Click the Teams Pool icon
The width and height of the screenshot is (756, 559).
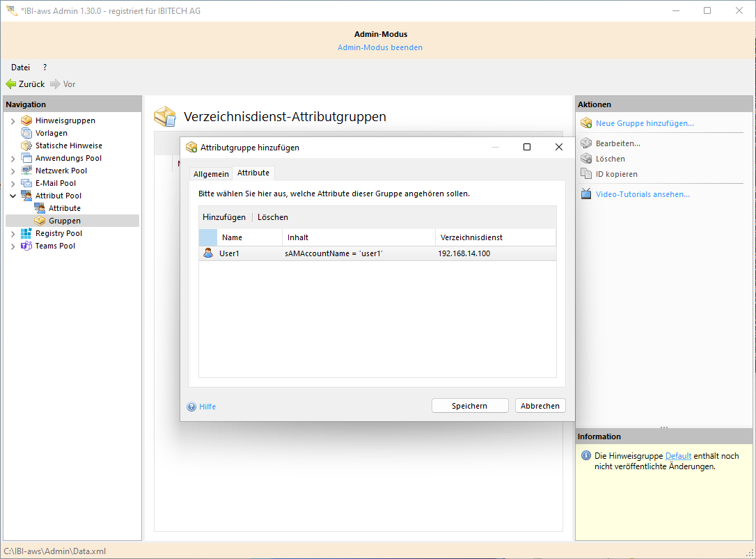click(26, 246)
